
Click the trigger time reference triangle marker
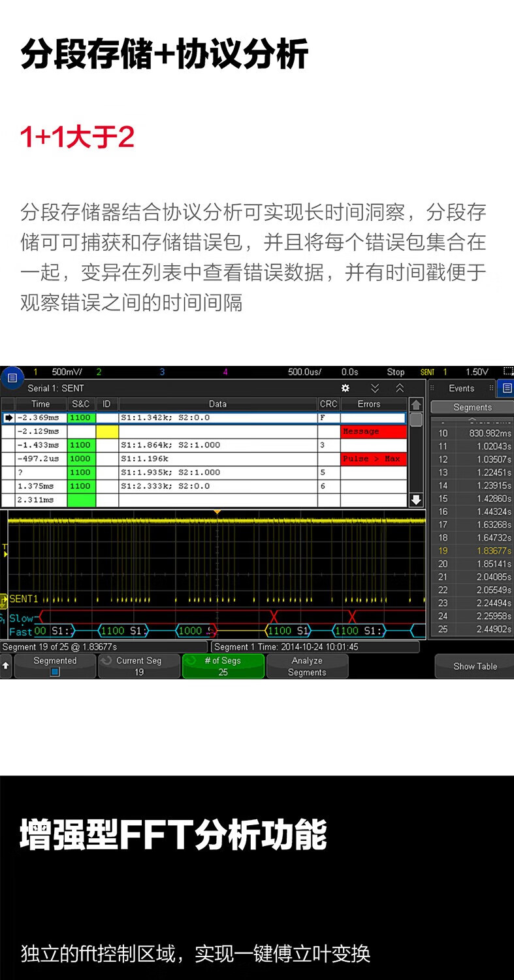point(217,512)
